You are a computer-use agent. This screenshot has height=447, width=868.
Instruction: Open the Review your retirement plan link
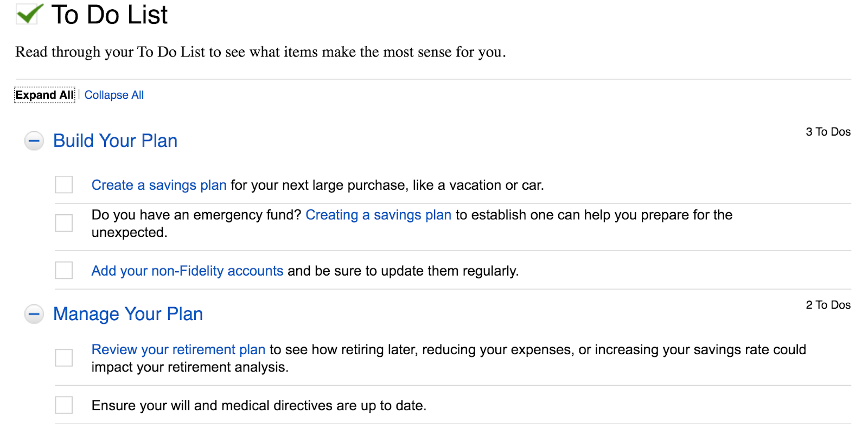tap(178, 350)
